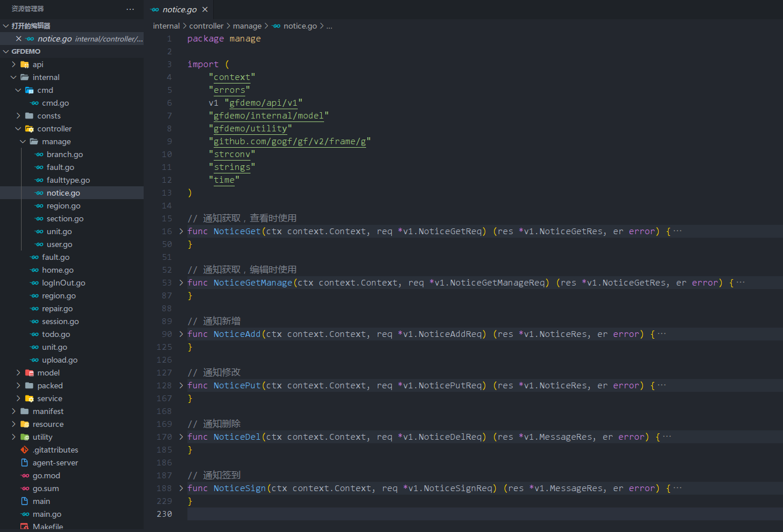This screenshot has height=532, width=783.
Task: Expand the packed folder
Action: [19, 385]
